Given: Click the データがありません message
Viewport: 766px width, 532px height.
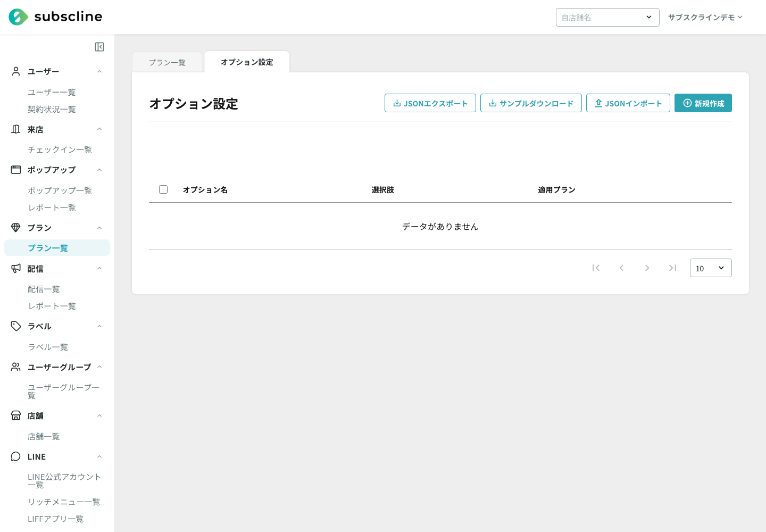Looking at the screenshot, I should (x=440, y=227).
